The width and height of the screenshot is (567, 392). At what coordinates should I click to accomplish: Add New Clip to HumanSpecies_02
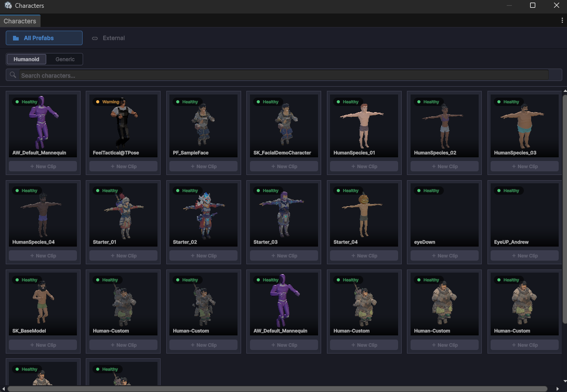click(444, 167)
